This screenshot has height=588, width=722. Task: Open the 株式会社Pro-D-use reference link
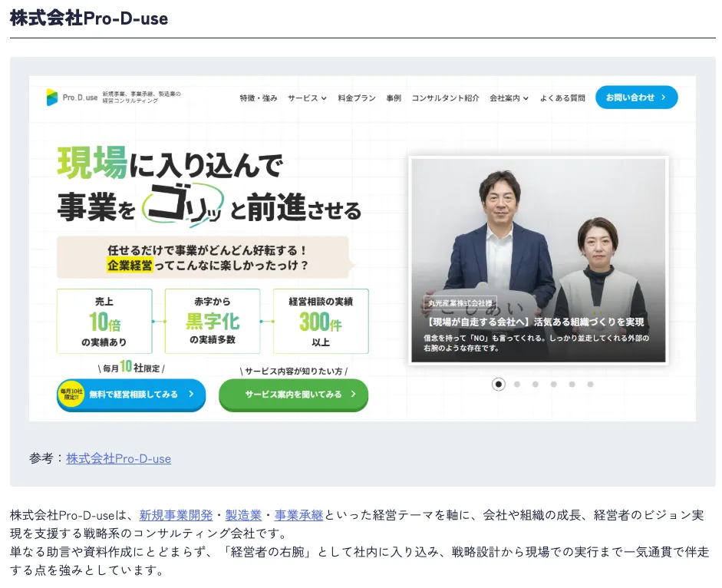(x=117, y=458)
